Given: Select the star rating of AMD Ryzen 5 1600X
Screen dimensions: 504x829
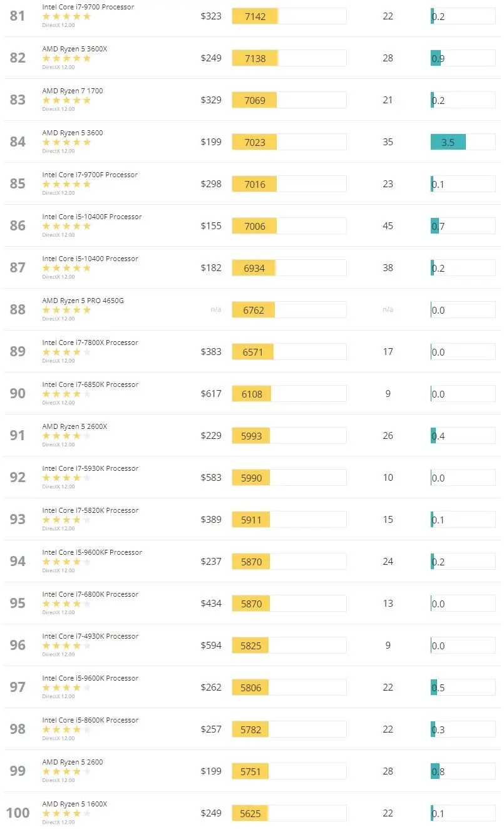Looking at the screenshot, I should (66, 813).
